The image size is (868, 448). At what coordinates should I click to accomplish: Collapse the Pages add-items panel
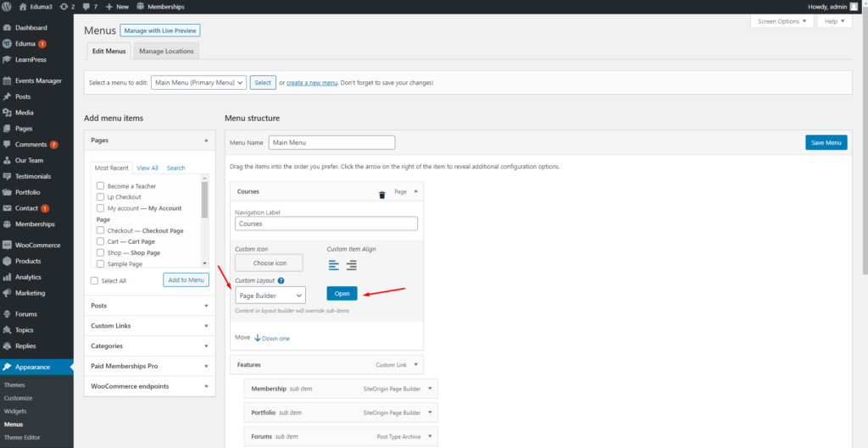[206, 141]
